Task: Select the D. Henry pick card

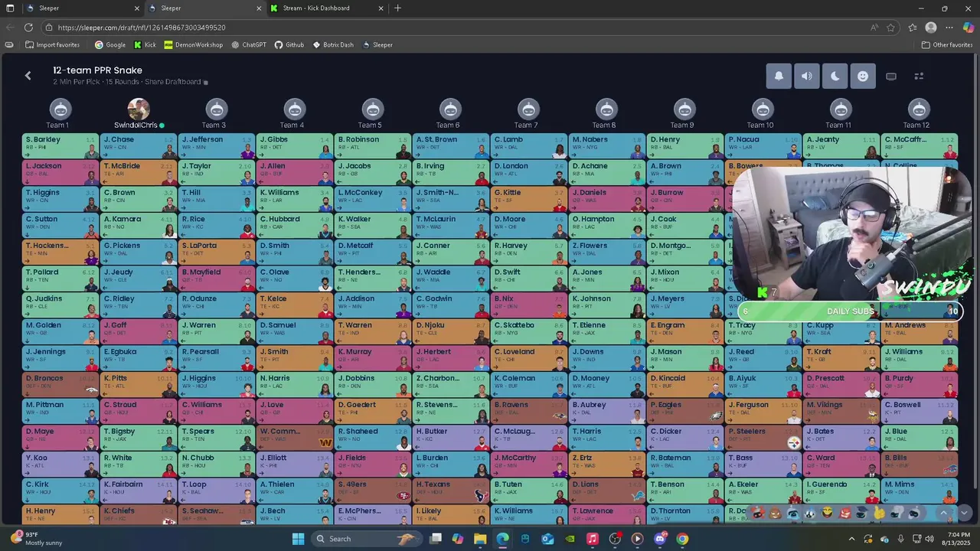Action: pyautogui.click(x=684, y=145)
